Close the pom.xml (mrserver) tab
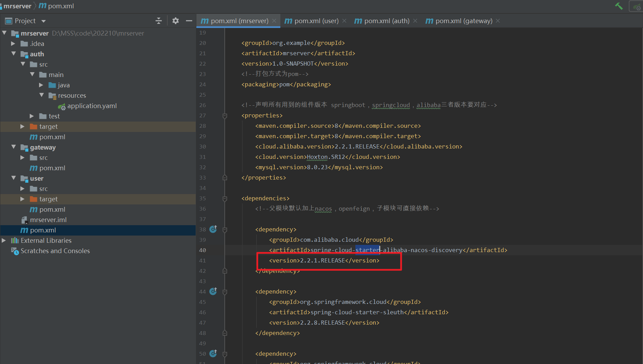Image resolution: width=643 pixels, height=364 pixels. (274, 21)
